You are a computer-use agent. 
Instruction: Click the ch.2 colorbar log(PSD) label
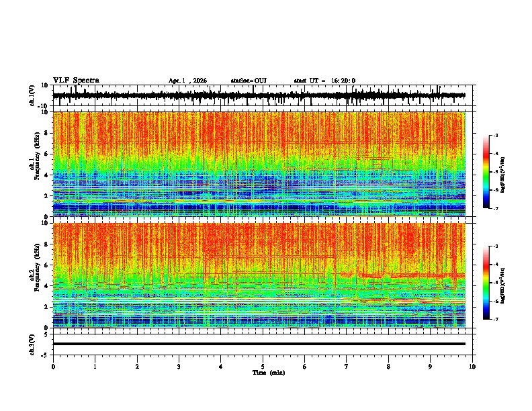(x=503, y=286)
